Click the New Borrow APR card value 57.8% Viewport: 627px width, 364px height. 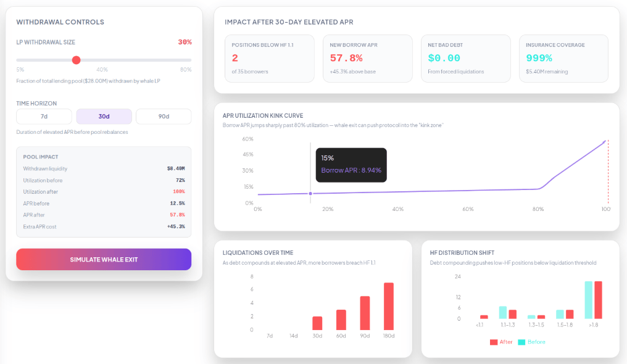tap(346, 58)
